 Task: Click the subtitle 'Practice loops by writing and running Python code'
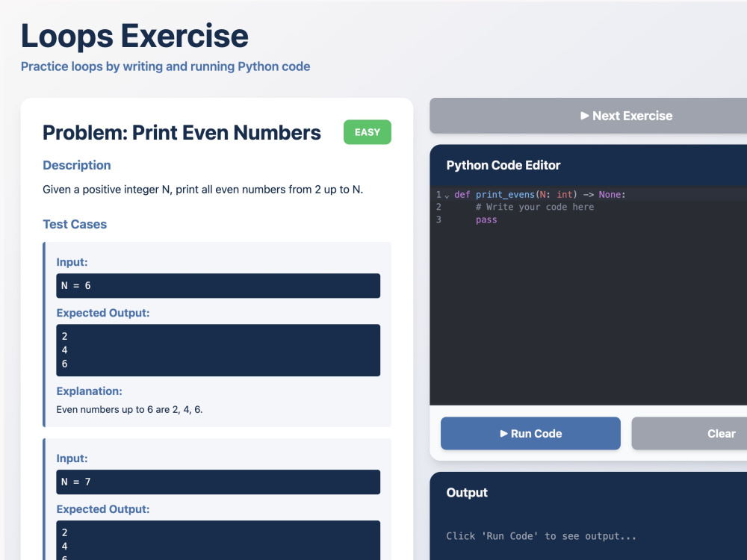165,66
